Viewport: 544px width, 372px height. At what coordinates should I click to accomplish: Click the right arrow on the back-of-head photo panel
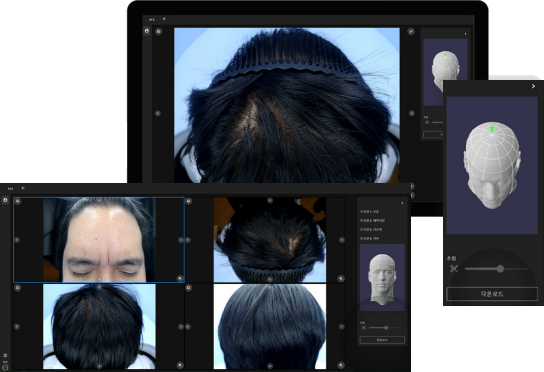click(x=342, y=327)
